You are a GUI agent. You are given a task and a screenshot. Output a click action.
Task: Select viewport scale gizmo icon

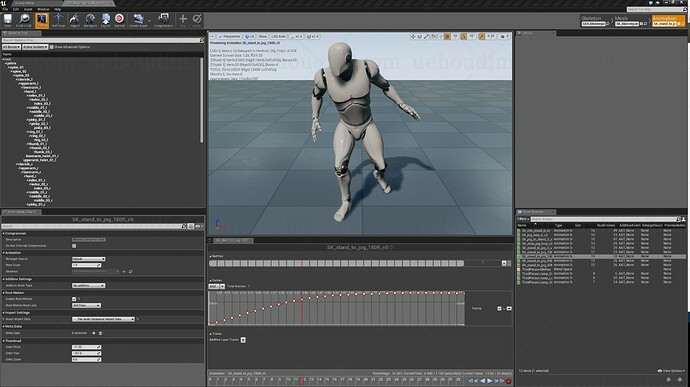426,37
